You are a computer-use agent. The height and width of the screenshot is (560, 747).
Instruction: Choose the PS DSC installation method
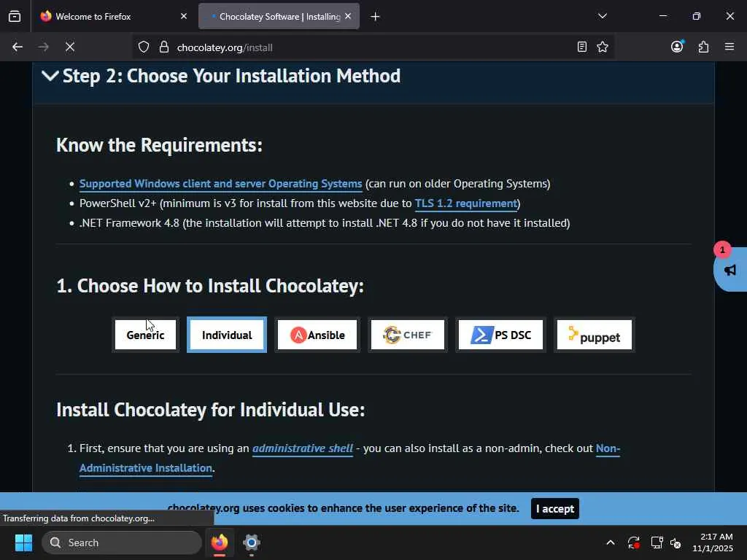click(x=500, y=335)
